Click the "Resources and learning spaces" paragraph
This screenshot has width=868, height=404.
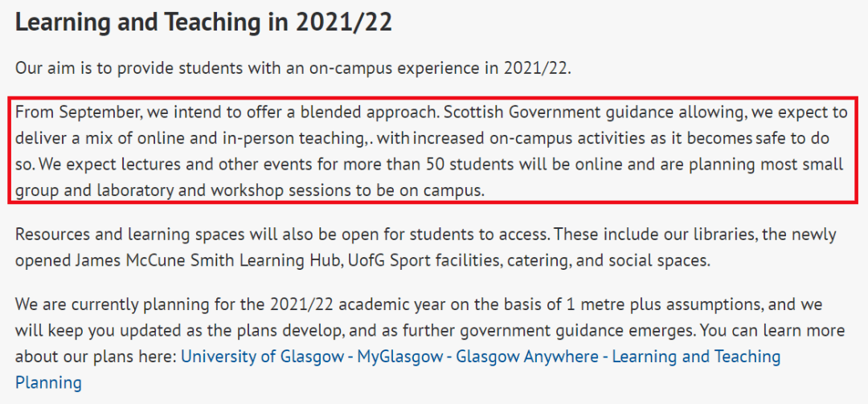click(x=426, y=247)
